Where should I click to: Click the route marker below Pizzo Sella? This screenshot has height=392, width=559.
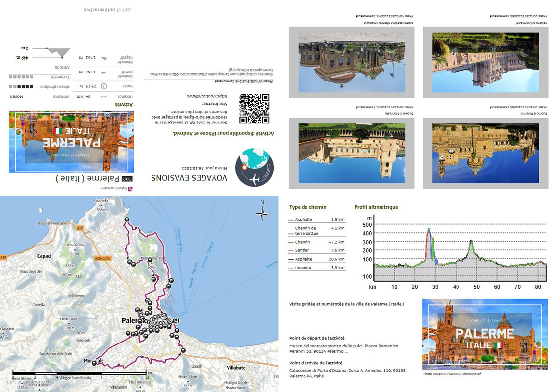pos(127,220)
